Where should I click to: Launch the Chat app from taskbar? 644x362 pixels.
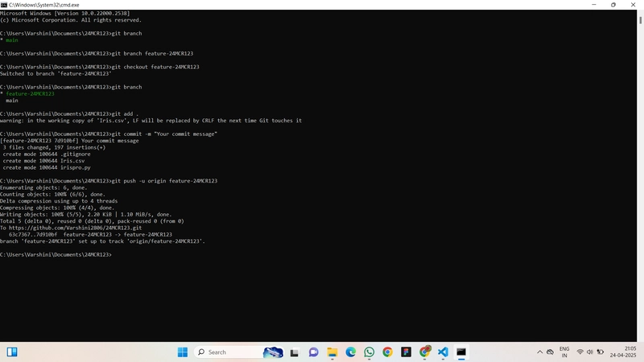[313, 352]
